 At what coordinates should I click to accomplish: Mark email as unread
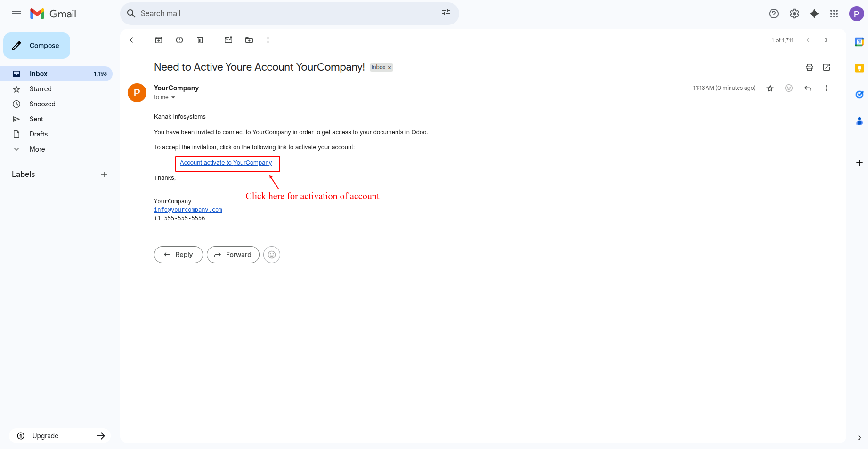click(x=228, y=40)
